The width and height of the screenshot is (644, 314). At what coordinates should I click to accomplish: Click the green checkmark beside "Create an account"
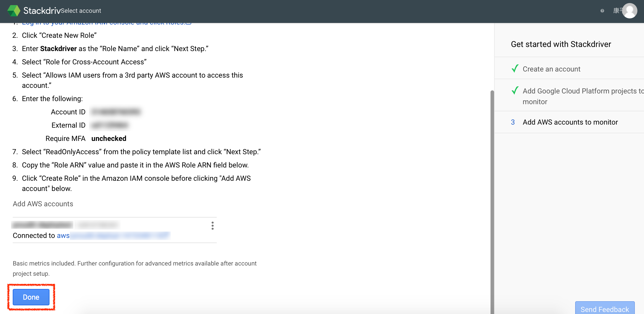point(515,69)
